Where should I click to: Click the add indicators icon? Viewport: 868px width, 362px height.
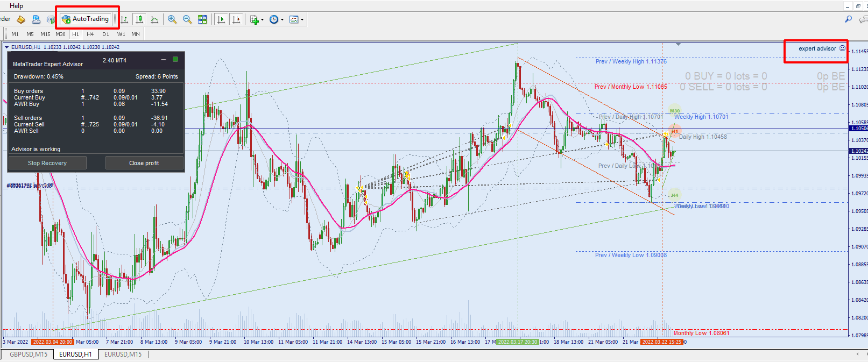tap(255, 19)
